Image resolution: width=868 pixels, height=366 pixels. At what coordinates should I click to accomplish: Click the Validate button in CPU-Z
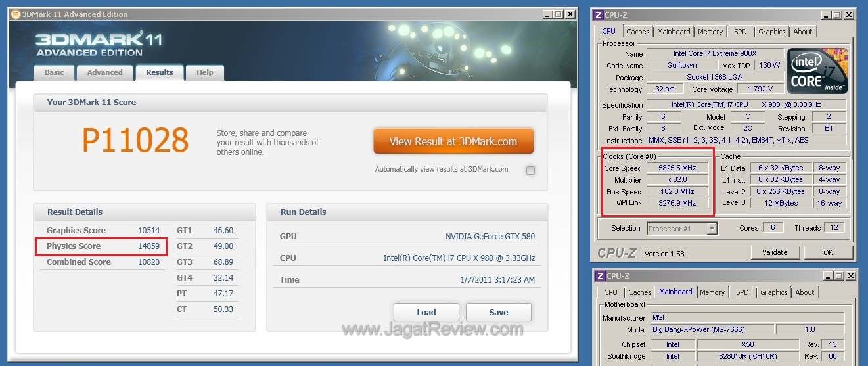point(775,252)
